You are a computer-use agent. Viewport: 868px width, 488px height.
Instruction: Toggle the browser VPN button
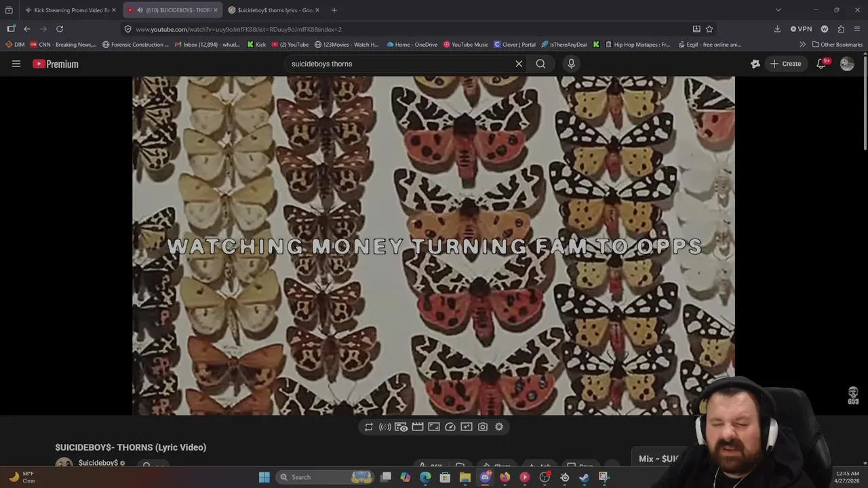801,29
